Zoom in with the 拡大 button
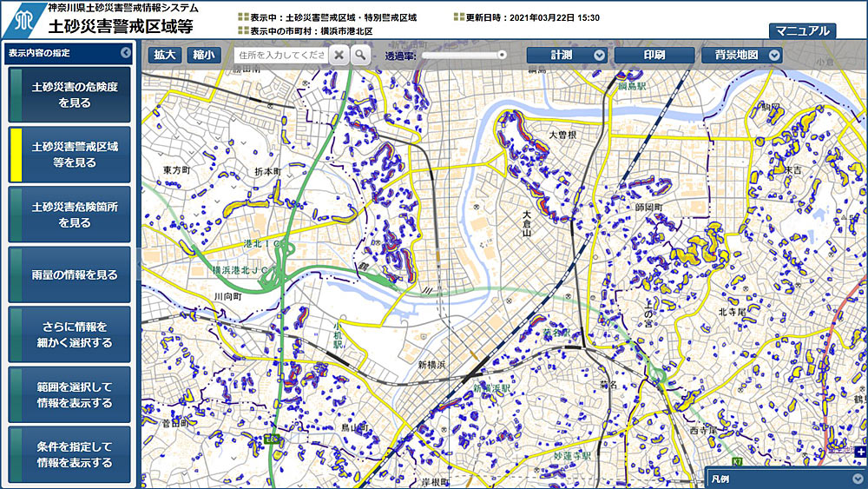868x489 pixels. (x=164, y=55)
